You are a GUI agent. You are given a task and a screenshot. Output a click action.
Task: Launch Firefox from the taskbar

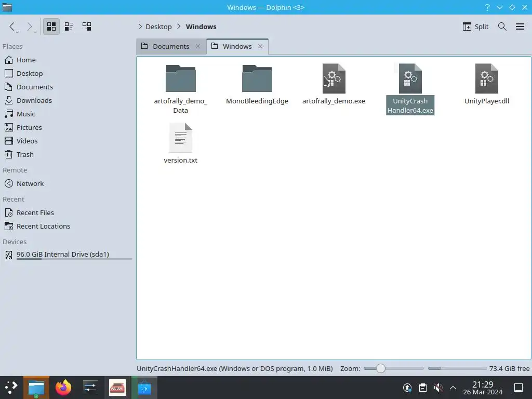click(x=63, y=388)
